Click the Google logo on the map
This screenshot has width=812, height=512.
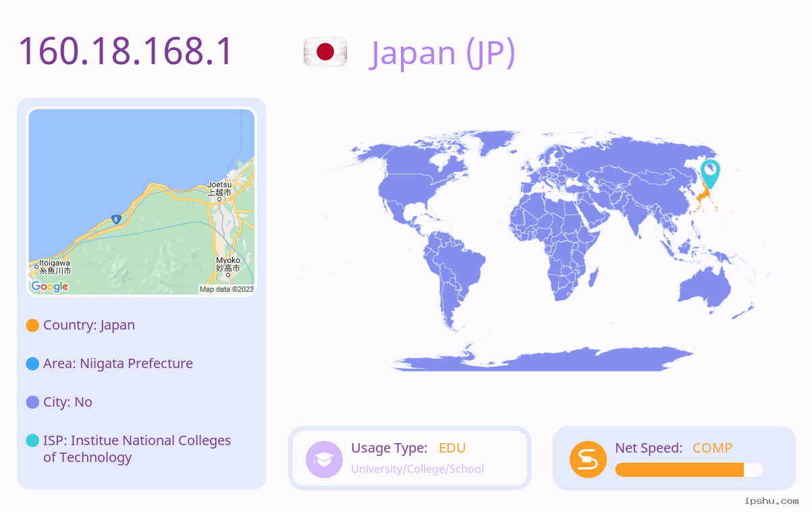[50, 286]
